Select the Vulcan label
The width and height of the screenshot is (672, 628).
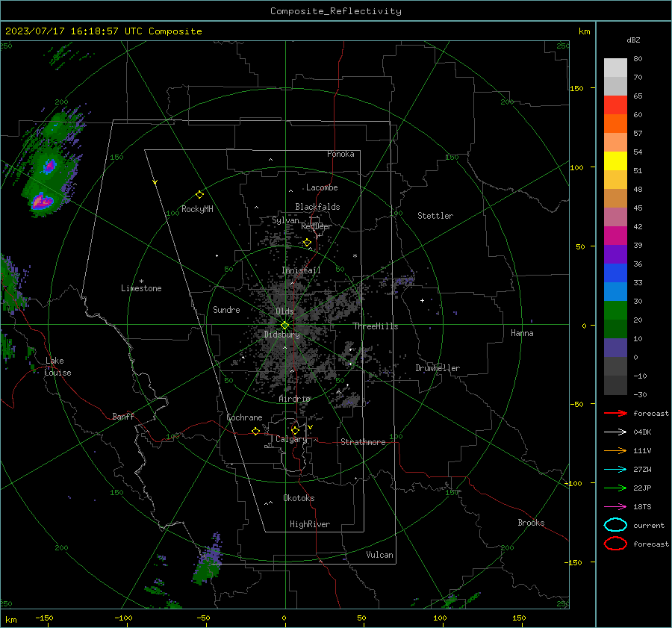point(380,555)
